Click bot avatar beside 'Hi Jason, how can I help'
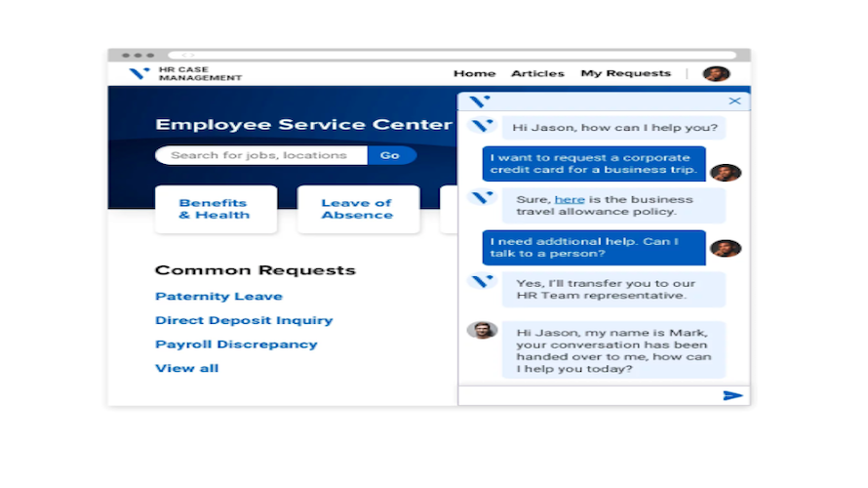This screenshot has width=868, height=488. [x=482, y=126]
